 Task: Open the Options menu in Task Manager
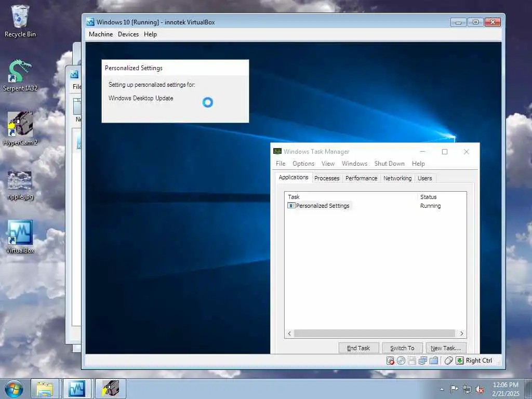pos(303,164)
